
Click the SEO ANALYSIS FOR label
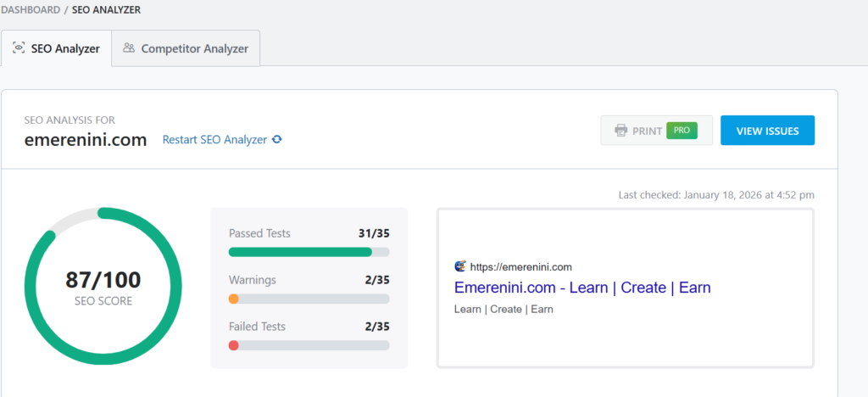tap(70, 120)
